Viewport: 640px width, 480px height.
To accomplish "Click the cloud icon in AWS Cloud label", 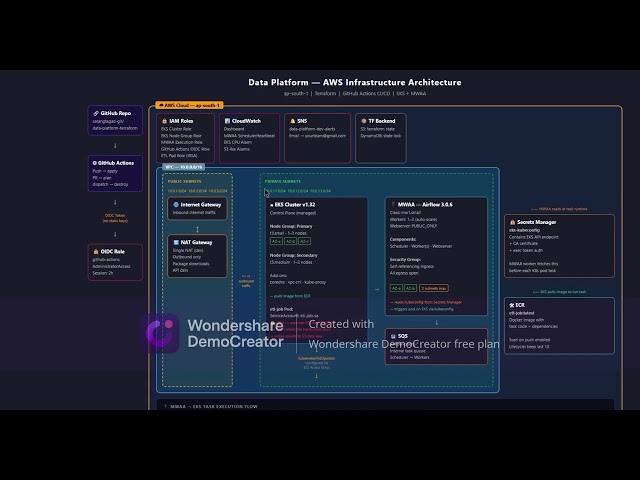I will 161,105.
